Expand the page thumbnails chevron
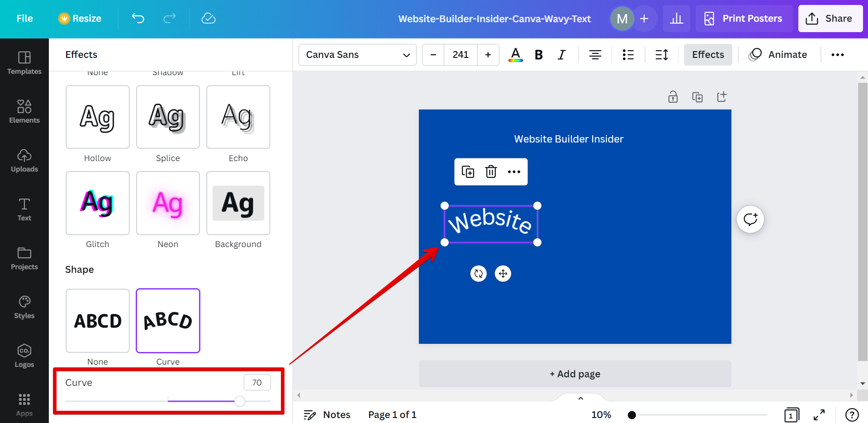 581,399
